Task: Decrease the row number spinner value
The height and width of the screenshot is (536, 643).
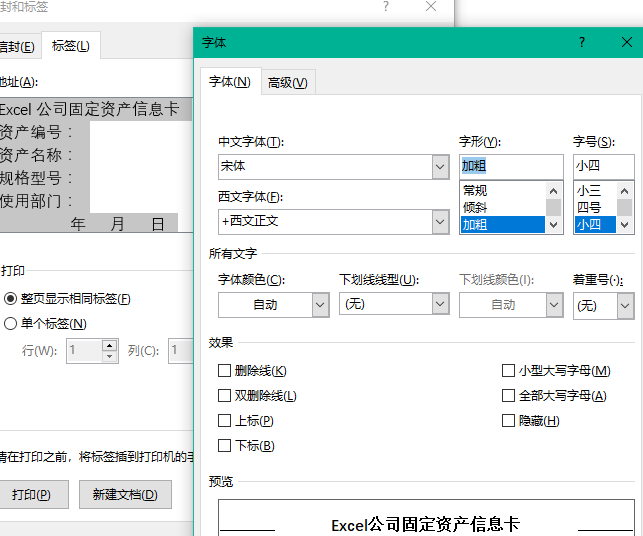Action: (109, 356)
